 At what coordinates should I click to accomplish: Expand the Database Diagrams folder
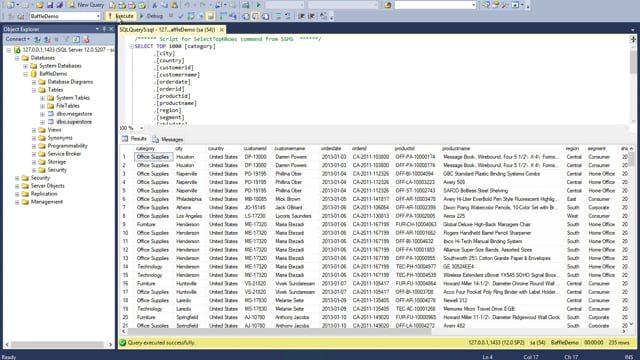click(x=34, y=82)
